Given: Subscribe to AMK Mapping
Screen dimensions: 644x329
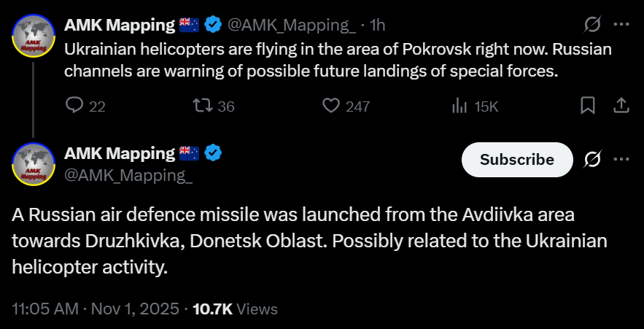Looking at the screenshot, I should click(x=517, y=159).
